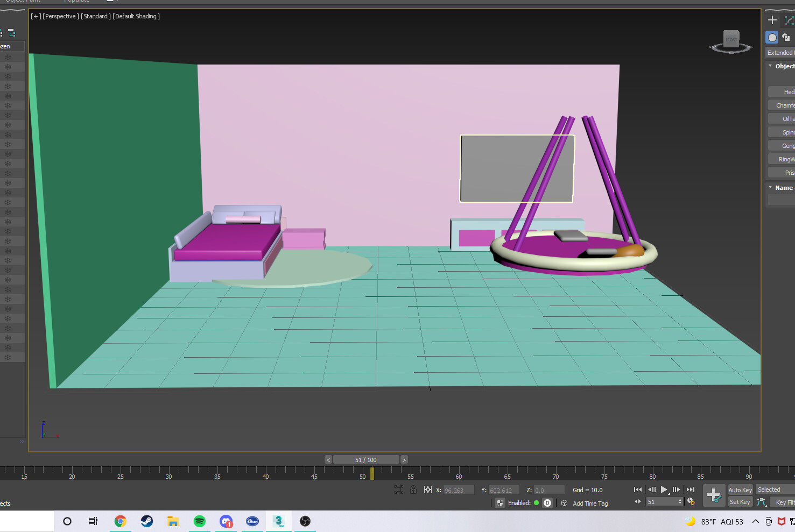Activate Set Key mode

point(740,501)
